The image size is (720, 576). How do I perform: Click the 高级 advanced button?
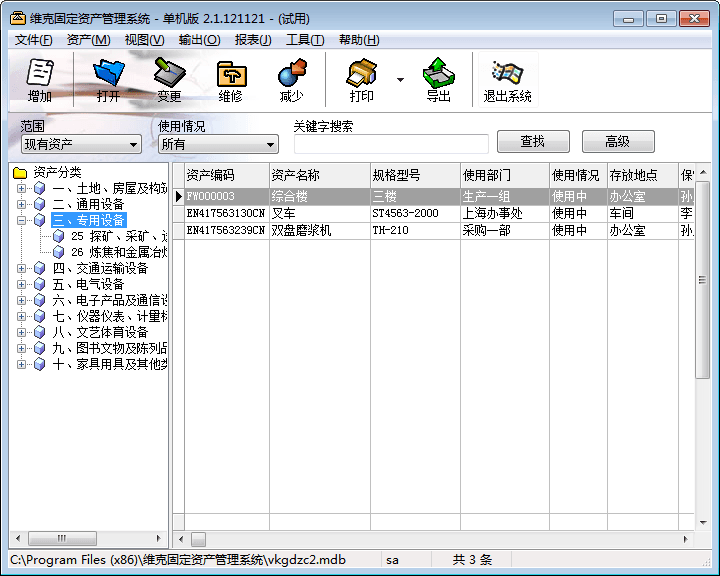[617, 142]
